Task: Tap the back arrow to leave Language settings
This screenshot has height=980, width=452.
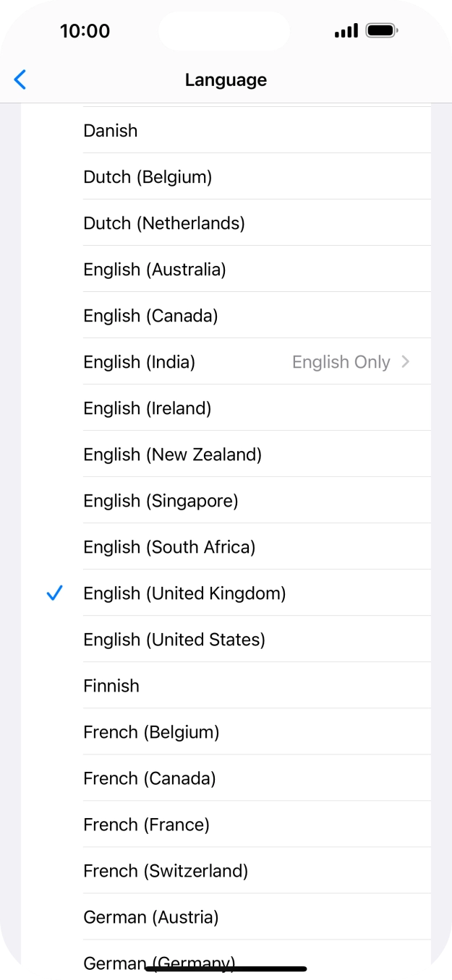Action: tap(20, 79)
